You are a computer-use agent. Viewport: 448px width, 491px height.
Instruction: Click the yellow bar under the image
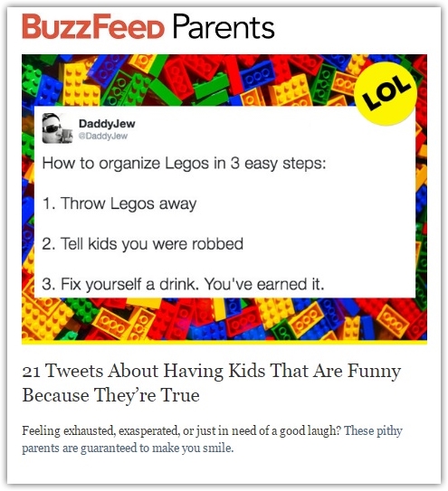point(224,343)
